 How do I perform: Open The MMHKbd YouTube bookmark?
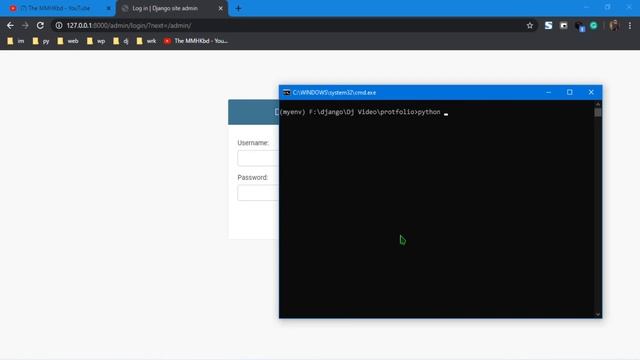pos(196,41)
